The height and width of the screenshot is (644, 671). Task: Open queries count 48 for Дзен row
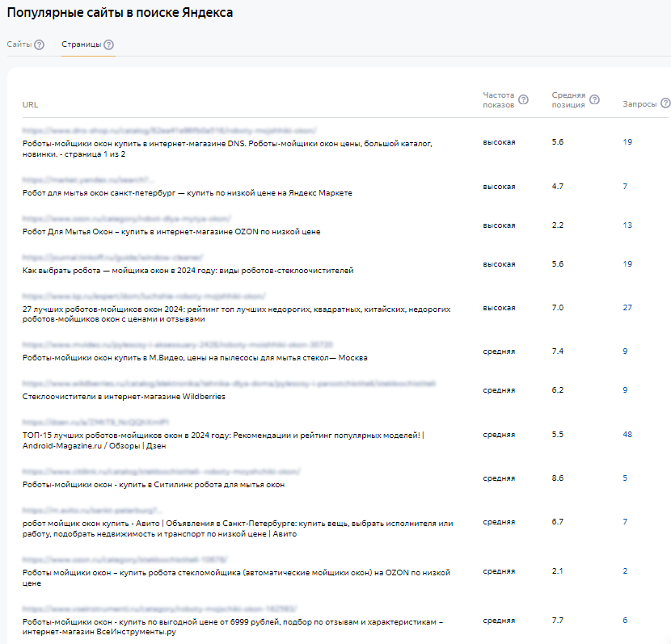pos(627,435)
